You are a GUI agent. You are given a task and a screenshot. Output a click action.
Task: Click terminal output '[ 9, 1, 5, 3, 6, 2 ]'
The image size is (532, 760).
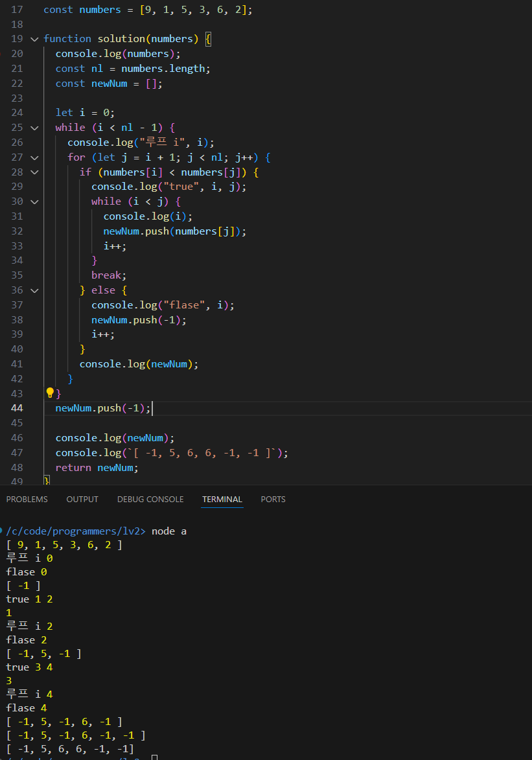[x=64, y=545]
